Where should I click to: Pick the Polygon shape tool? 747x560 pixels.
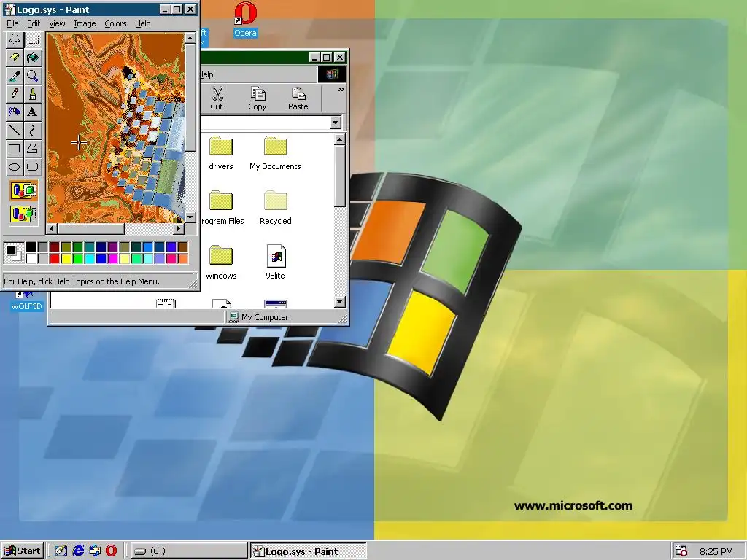pyautogui.click(x=32, y=148)
